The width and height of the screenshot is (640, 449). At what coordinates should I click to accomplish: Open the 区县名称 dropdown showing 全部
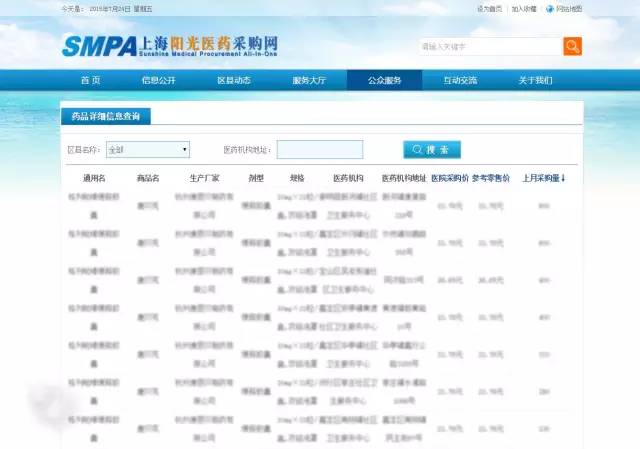point(148,150)
